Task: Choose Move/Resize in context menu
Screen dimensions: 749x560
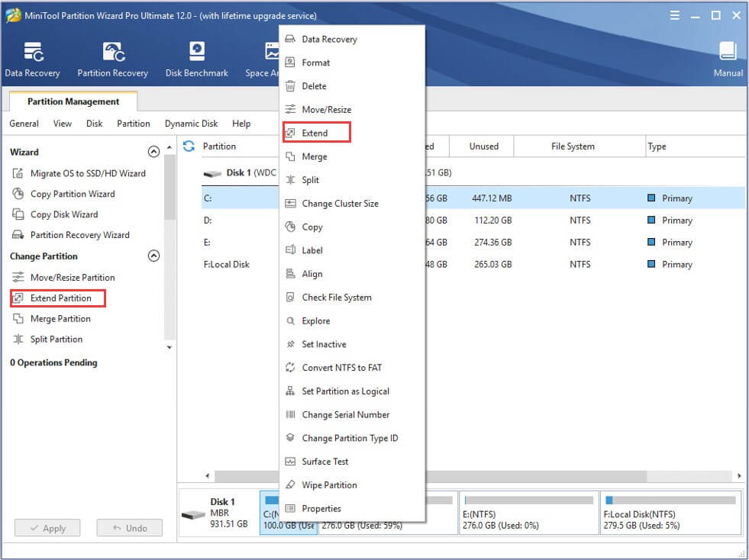Action: coord(352,109)
